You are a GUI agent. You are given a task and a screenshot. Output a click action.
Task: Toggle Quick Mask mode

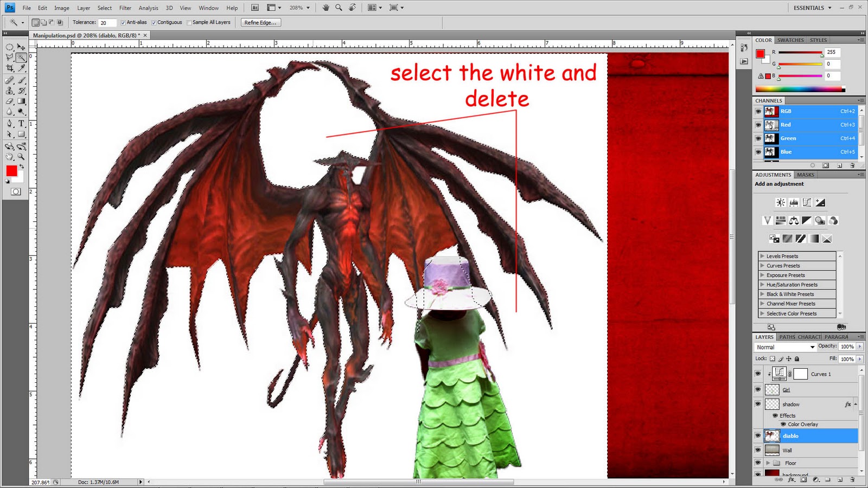point(16,191)
